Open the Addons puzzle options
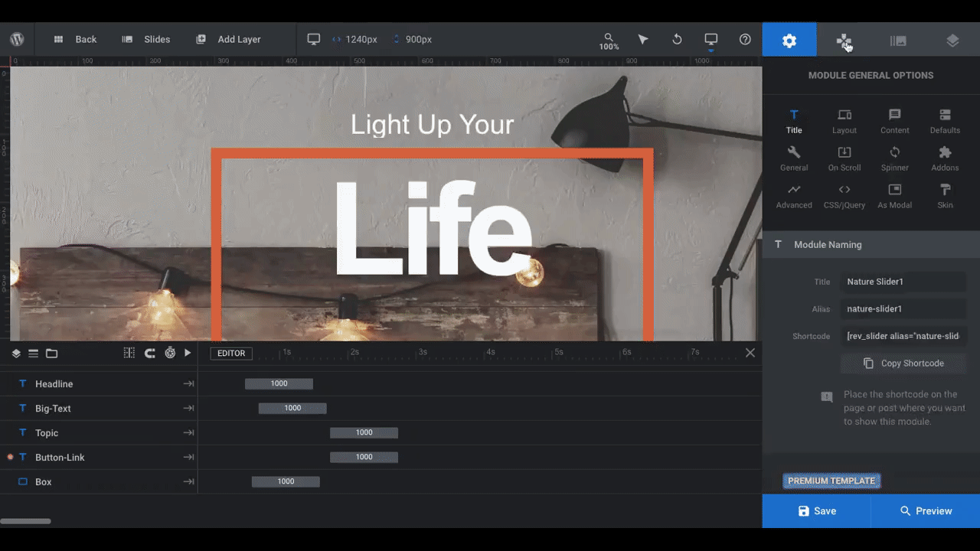Viewport: 980px width, 551px height. pyautogui.click(x=945, y=158)
